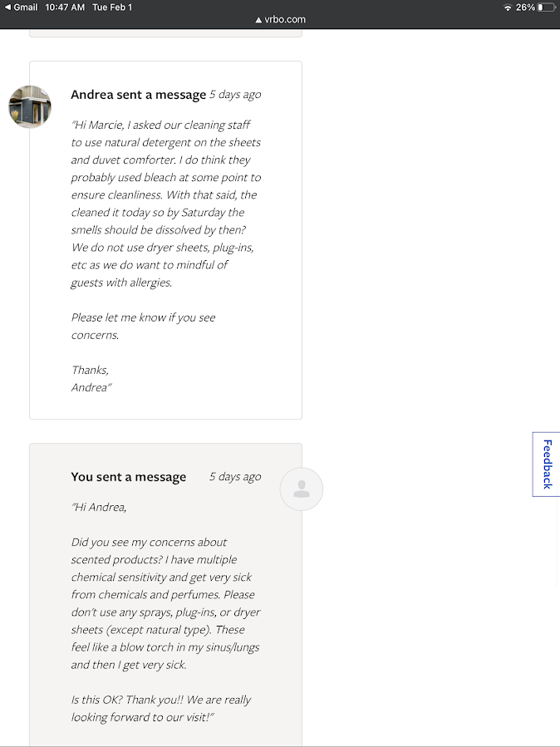Screen dimensions: 560x747
Task: Select the gray guest avatar placeholder
Action: pyautogui.click(x=301, y=489)
